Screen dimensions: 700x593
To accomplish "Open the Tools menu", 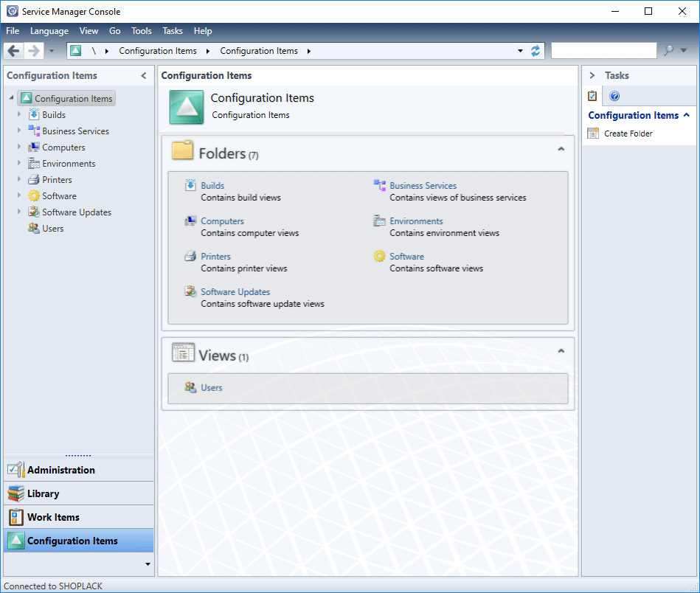I will [142, 31].
